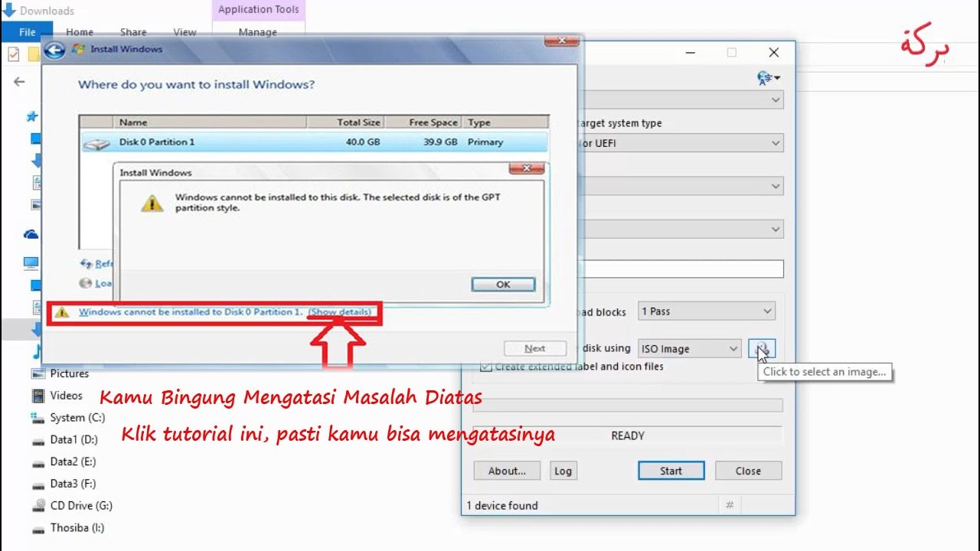Click the Start button in Rufus
The height and width of the screenshot is (551, 980).
point(671,471)
